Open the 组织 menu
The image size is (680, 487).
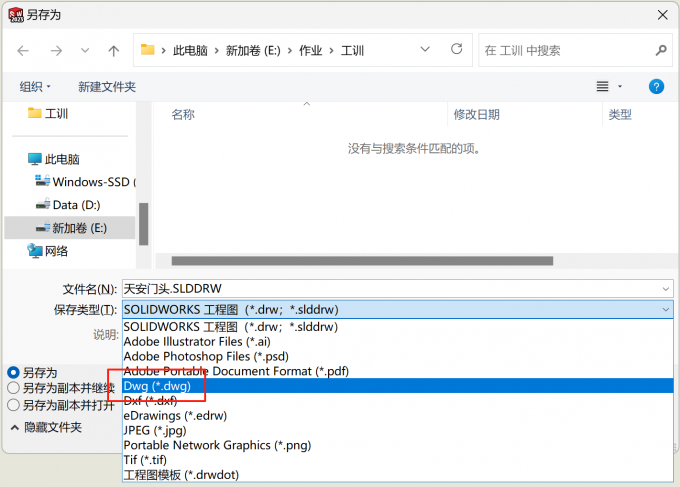click(x=35, y=87)
